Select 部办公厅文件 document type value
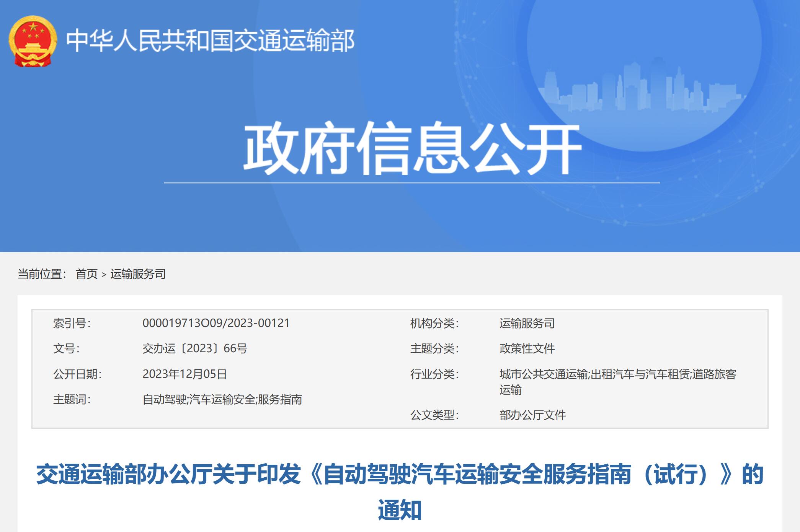The image size is (800, 532). tap(532, 415)
